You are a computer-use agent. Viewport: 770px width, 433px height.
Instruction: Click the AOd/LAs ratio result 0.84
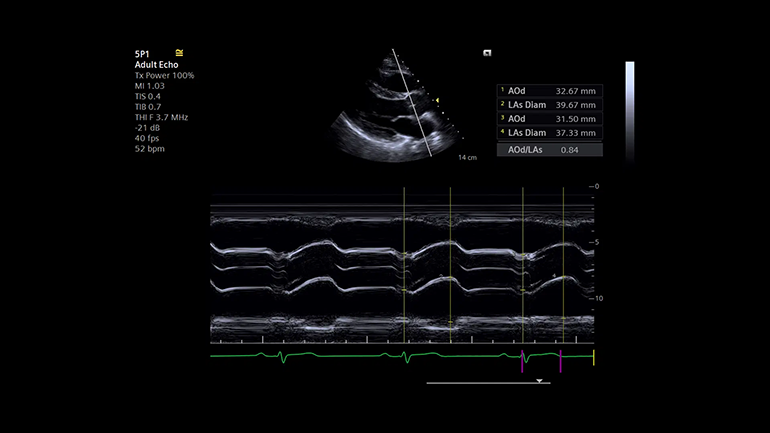(x=550, y=149)
